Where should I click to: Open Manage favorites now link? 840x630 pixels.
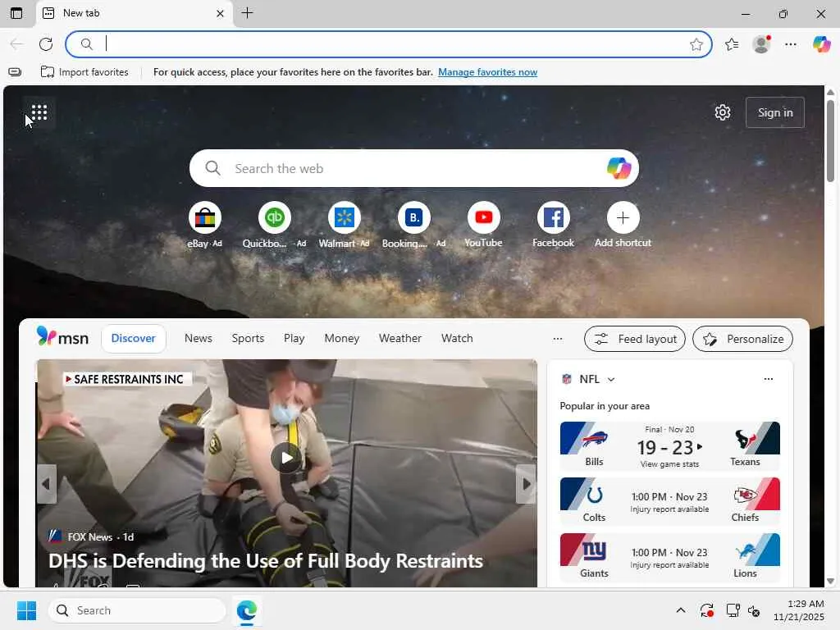(487, 72)
